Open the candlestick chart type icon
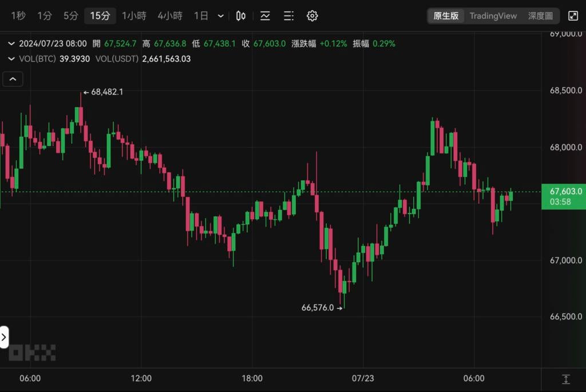 coord(241,15)
